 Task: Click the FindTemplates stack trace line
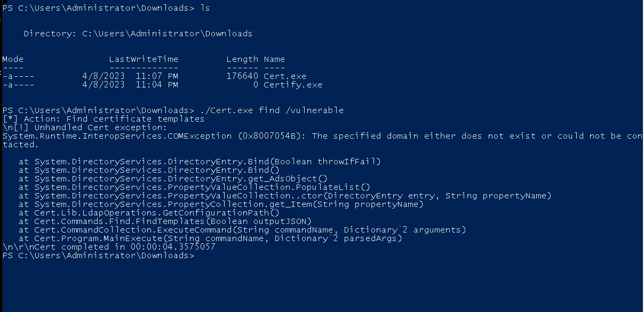(x=165, y=221)
